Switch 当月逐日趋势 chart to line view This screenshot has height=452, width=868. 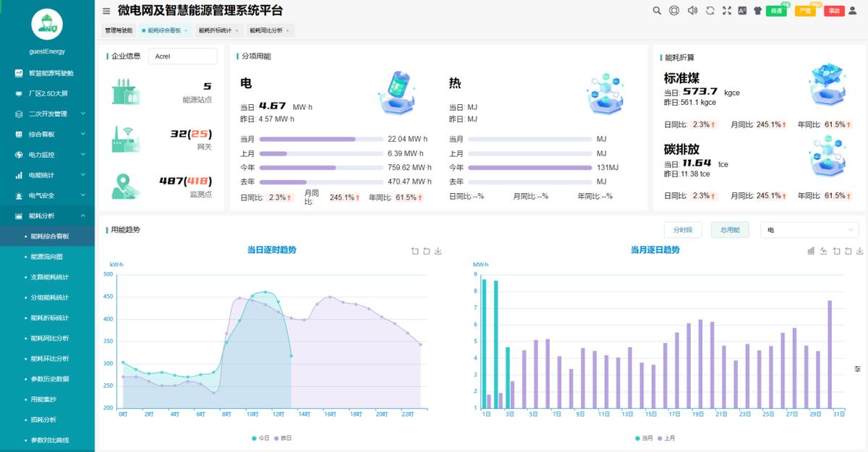click(823, 251)
